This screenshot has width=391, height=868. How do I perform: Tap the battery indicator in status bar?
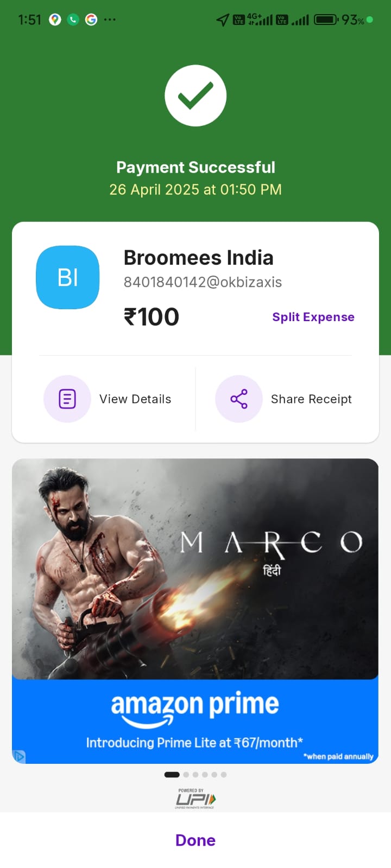click(x=326, y=20)
